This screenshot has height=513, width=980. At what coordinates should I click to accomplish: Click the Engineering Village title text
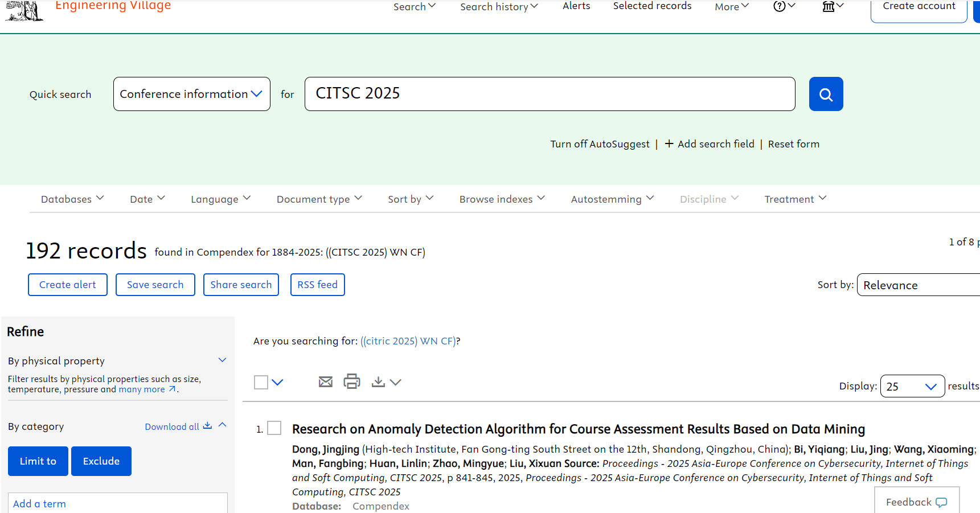[113, 6]
